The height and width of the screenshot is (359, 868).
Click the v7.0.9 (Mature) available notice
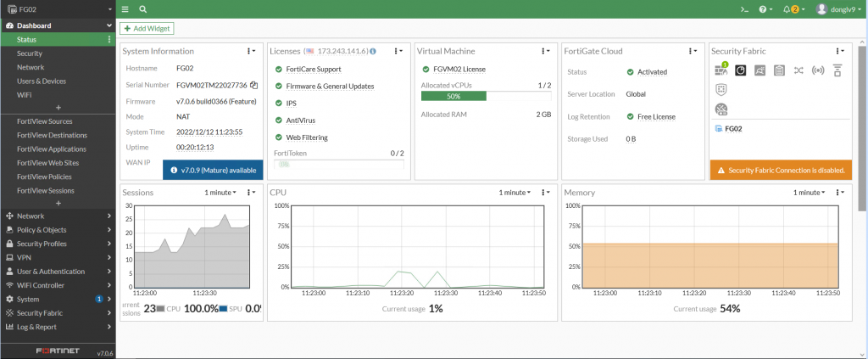(x=213, y=170)
